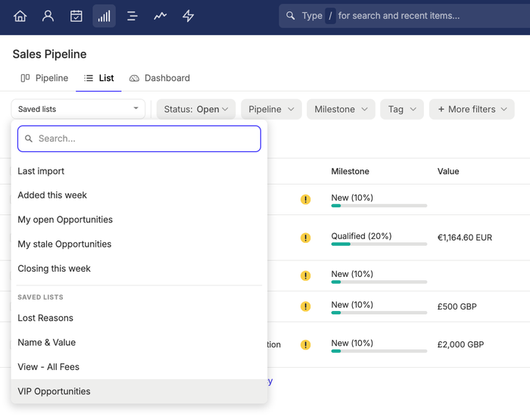Open the Workflow automation lightning icon

pyautogui.click(x=189, y=16)
